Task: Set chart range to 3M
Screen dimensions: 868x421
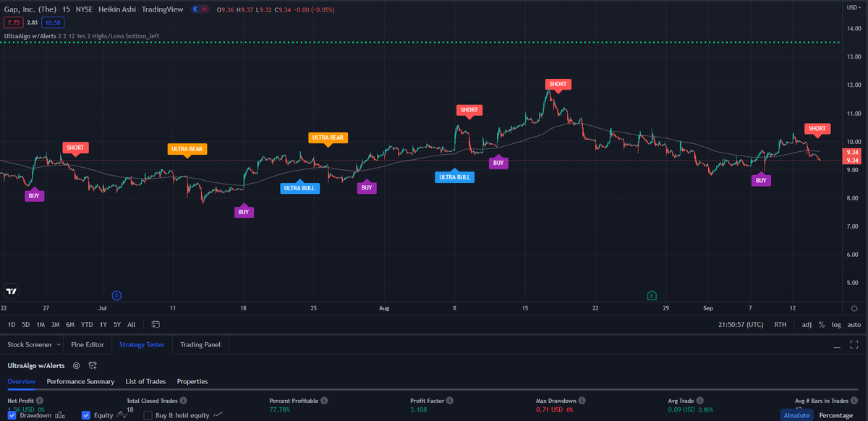Action: [55, 325]
